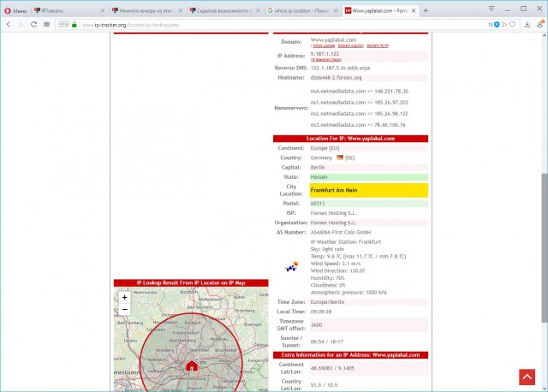Reload the current page
Image resolution: width=548 pixels, height=392 pixels.
tap(33, 25)
